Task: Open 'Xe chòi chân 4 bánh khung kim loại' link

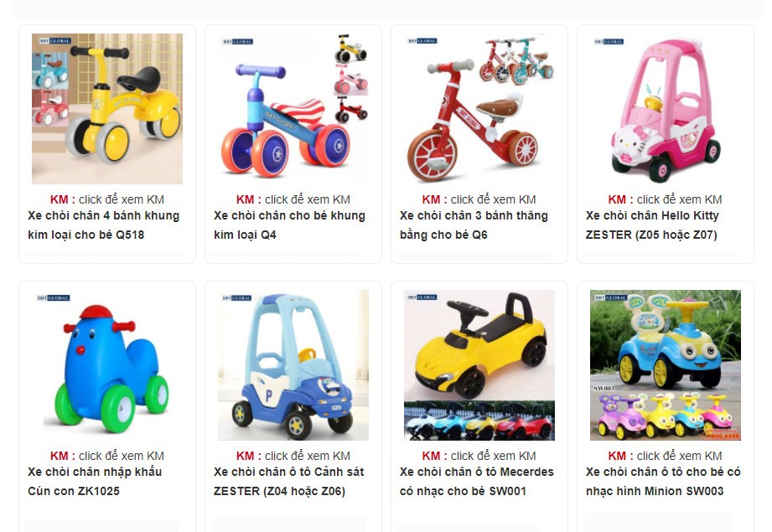Action: (x=103, y=225)
